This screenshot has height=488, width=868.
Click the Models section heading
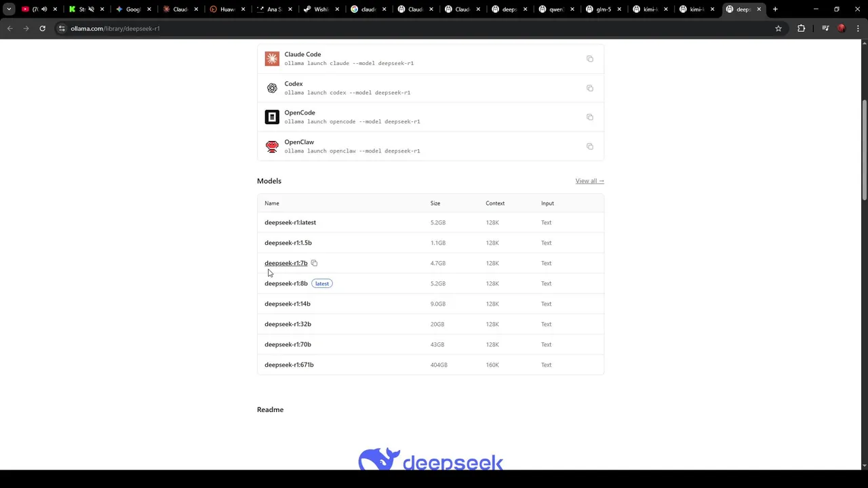coord(269,181)
